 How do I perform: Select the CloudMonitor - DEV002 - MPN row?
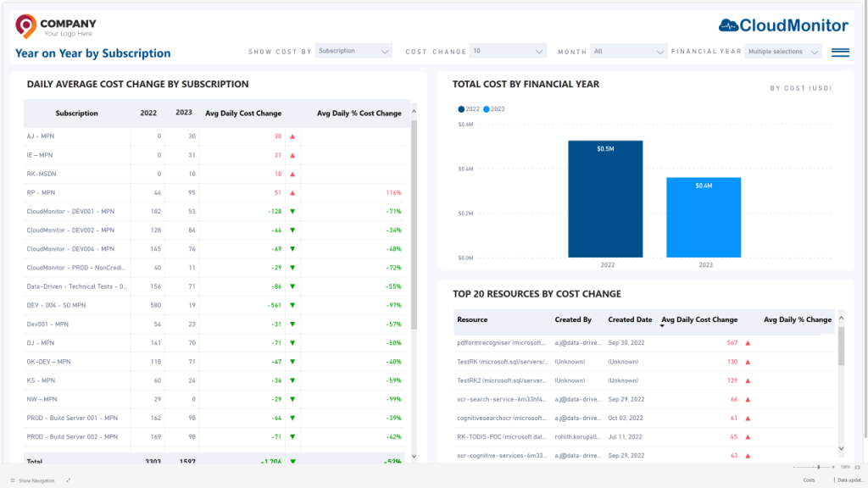tap(214, 230)
